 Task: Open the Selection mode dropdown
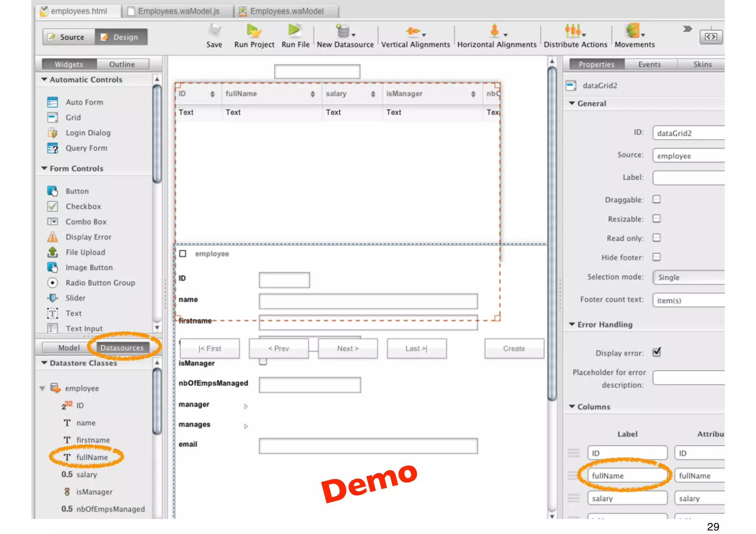pos(688,278)
